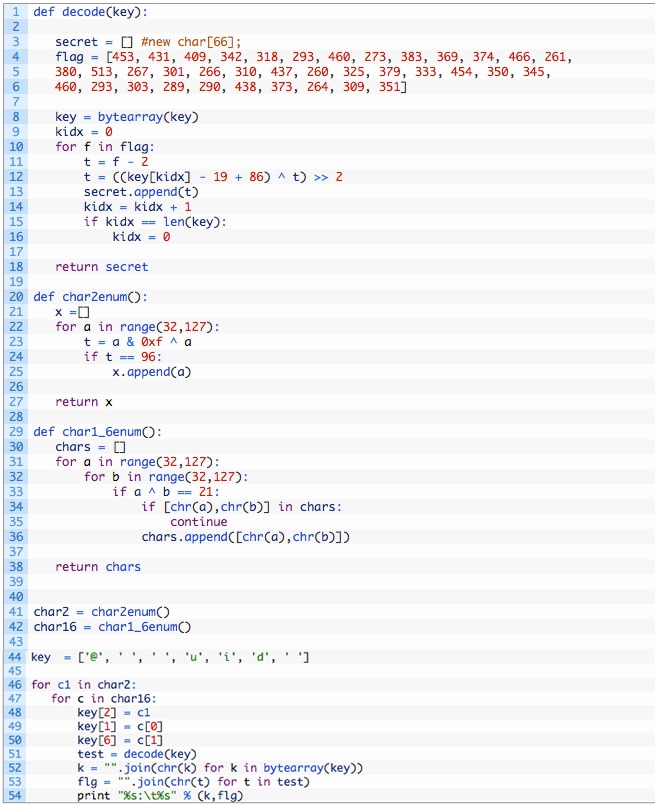The image size is (655, 805).
Task: Click the 'kidx = kidx + 1' statement
Action: pyautogui.click(x=138, y=206)
